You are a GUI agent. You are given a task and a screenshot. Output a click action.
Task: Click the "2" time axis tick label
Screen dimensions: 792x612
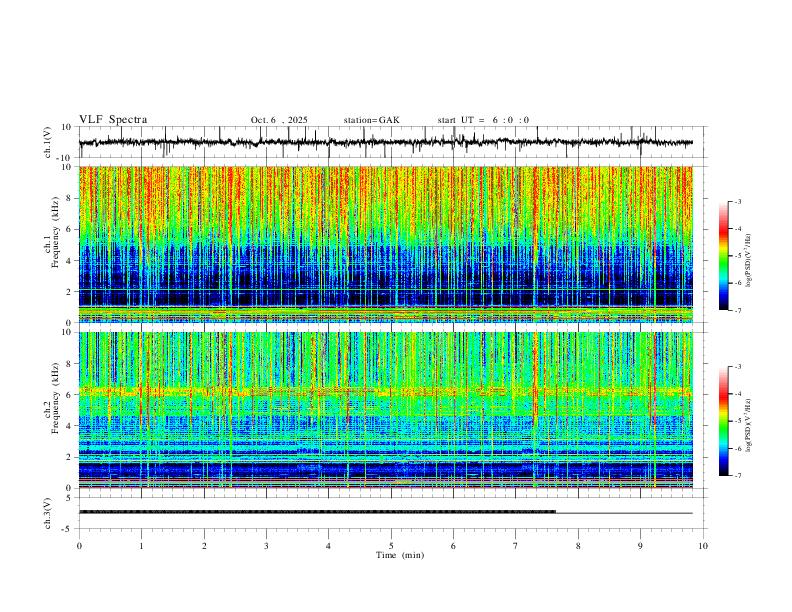[204, 546]
